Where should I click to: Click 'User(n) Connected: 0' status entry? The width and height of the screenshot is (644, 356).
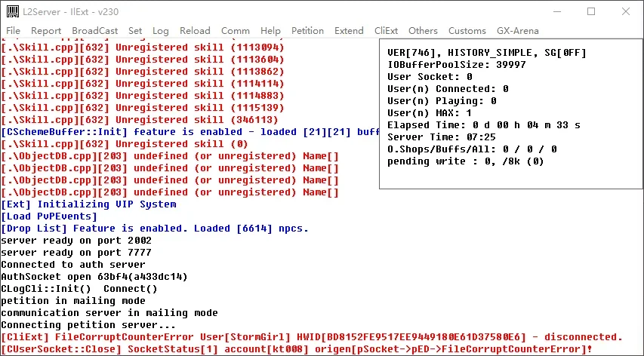pos(448,89)
